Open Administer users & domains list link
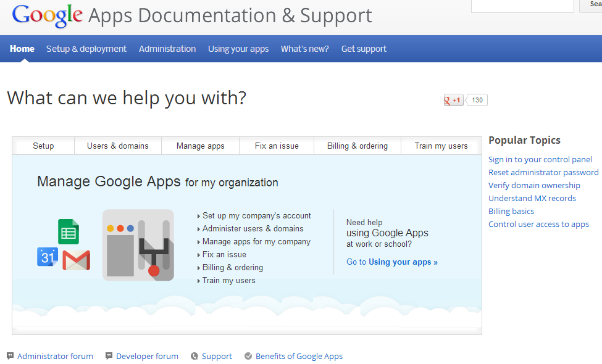The image size is (602, 364). [253, 229]
